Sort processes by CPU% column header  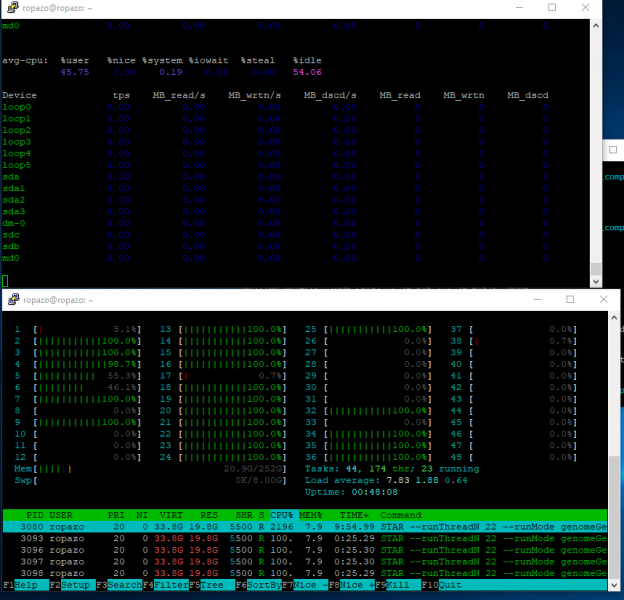pyautogui.click(x=281, y=515)
